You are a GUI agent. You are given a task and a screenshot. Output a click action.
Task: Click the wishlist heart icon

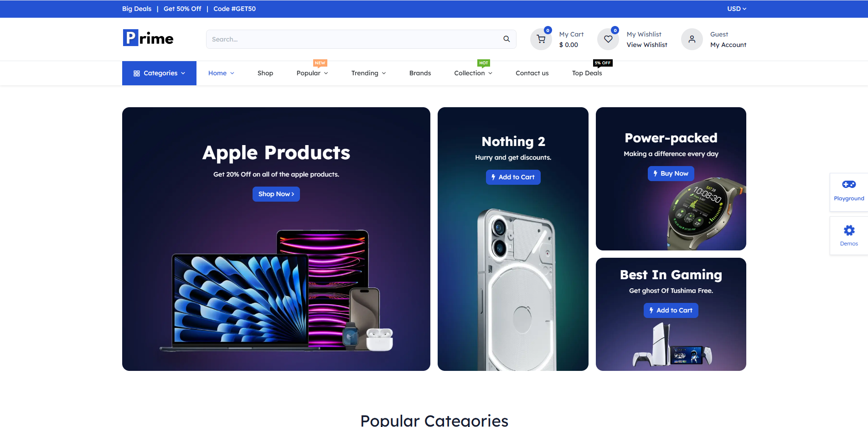[608, 39]
